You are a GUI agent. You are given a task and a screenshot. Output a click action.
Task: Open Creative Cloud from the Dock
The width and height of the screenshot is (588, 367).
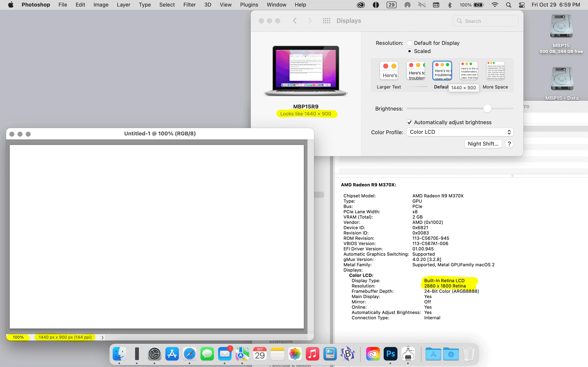(x=373, y=354)
